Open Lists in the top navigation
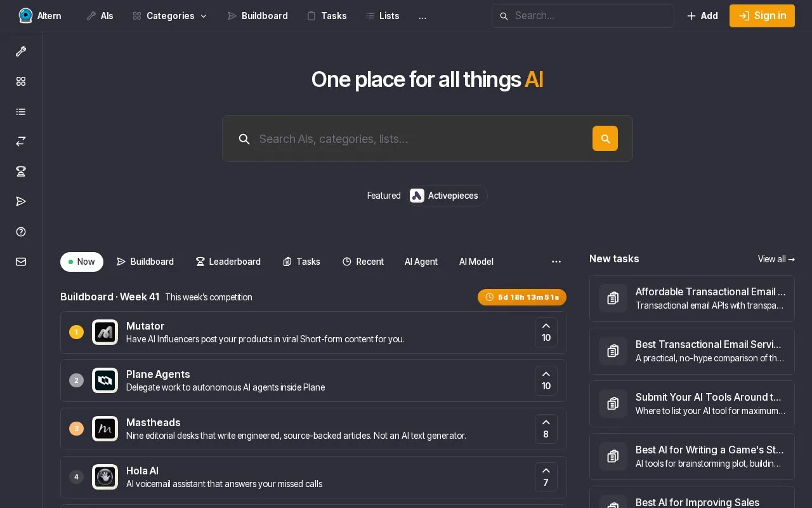This screenshot has height=508, width=812. click(x=383, y=16)
